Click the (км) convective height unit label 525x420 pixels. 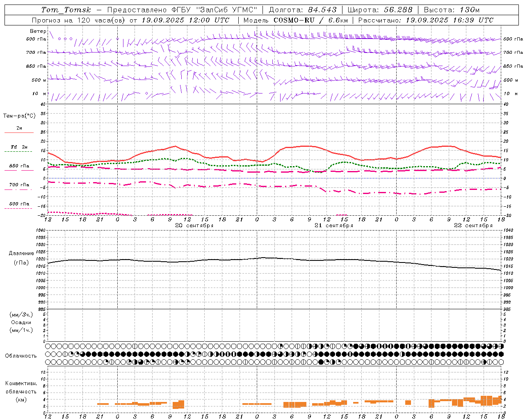pos(21,399)
